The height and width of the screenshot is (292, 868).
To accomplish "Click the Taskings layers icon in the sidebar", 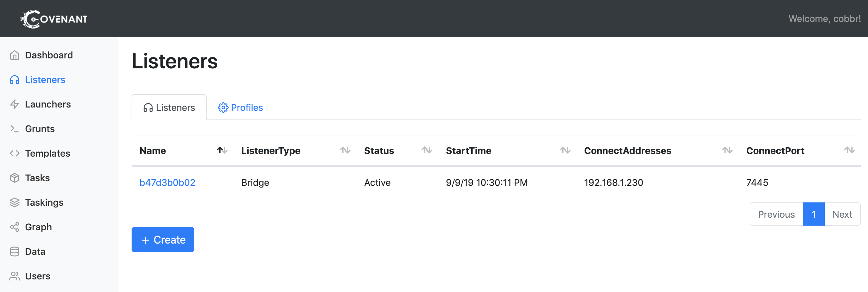I will pyautogui.click(x=15, y=202).
